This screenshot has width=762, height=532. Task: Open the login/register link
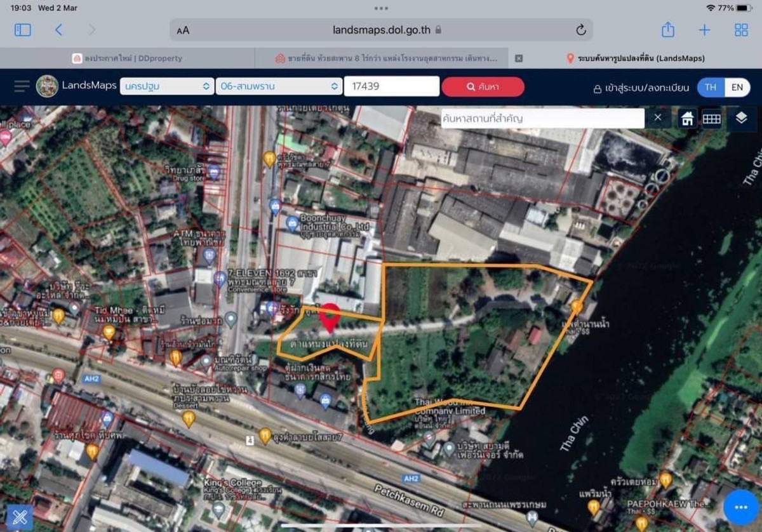pos(640,88)
